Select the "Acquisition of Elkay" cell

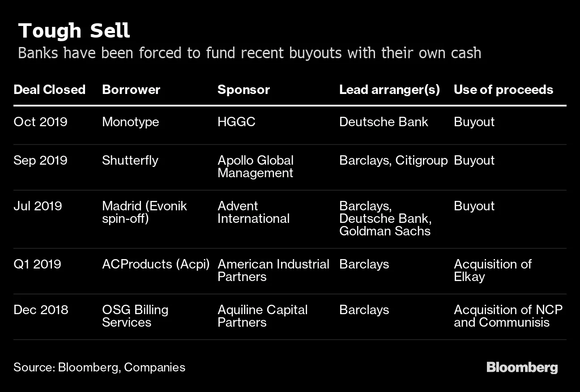(492, 270)
